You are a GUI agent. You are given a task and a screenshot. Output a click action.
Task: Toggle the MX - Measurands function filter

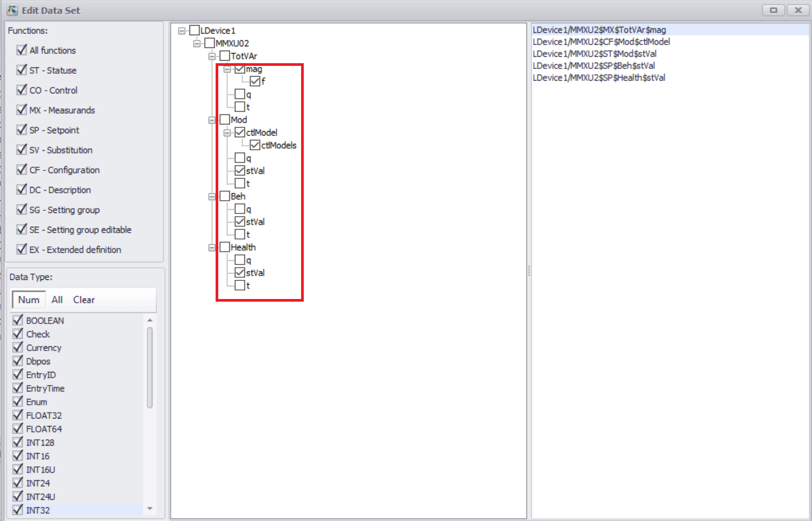(x=22, y=110)
